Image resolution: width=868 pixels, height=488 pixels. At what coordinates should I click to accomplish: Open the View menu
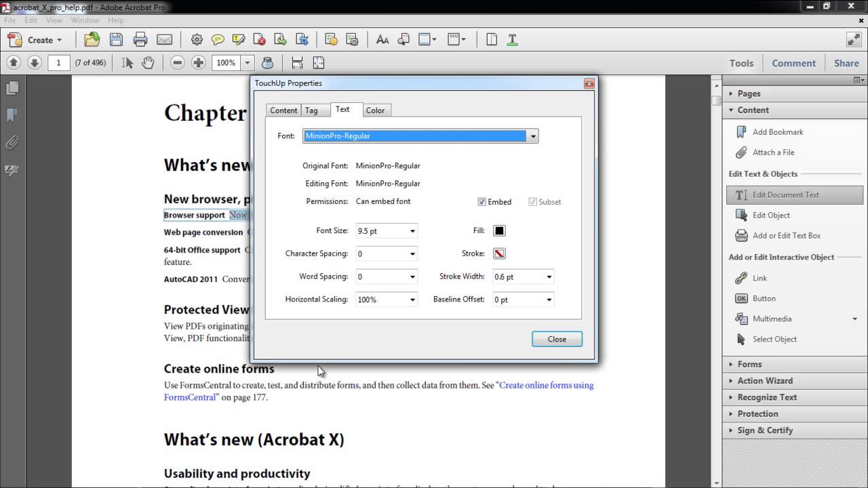(54, 20)
